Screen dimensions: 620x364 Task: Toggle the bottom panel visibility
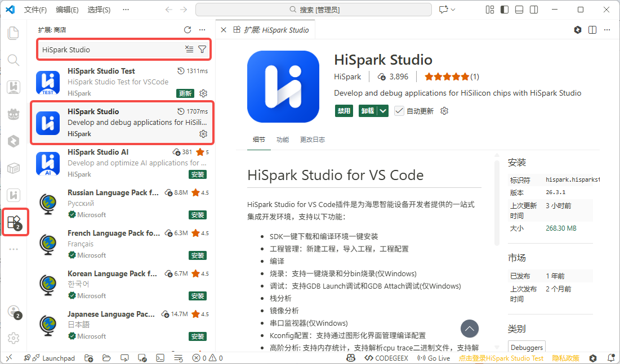(519, 10)
